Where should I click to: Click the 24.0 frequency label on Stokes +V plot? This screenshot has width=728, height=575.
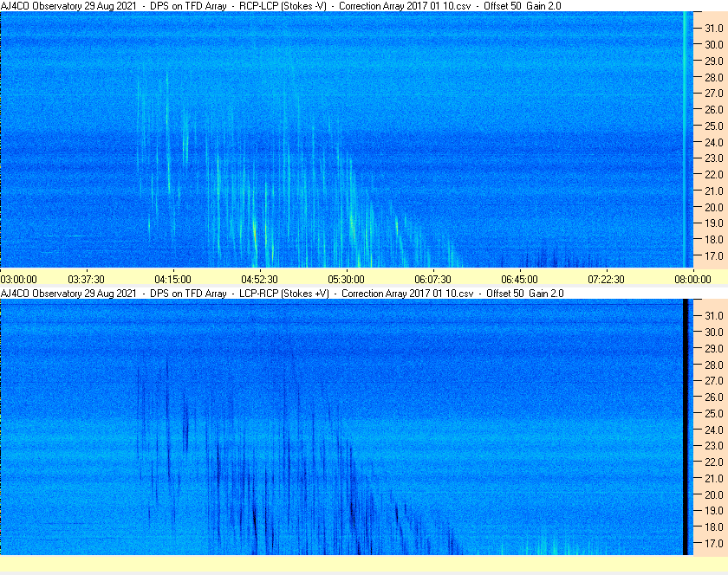[714, 430]
